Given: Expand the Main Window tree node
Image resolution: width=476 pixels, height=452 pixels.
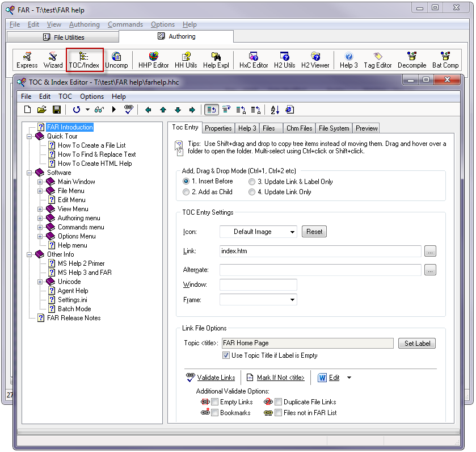Looking at the screenshot, I should pyautogui.click(x=40, y=182).
